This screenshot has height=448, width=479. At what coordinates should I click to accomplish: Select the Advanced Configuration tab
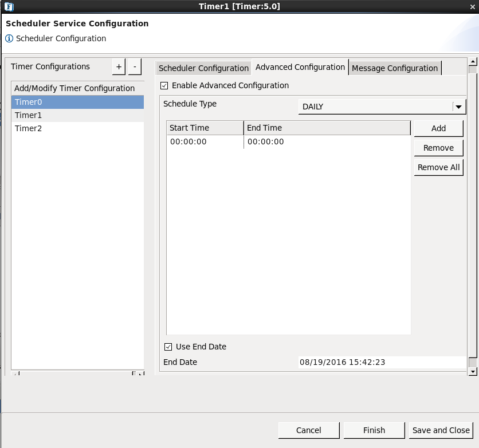[x=300, y=67]
